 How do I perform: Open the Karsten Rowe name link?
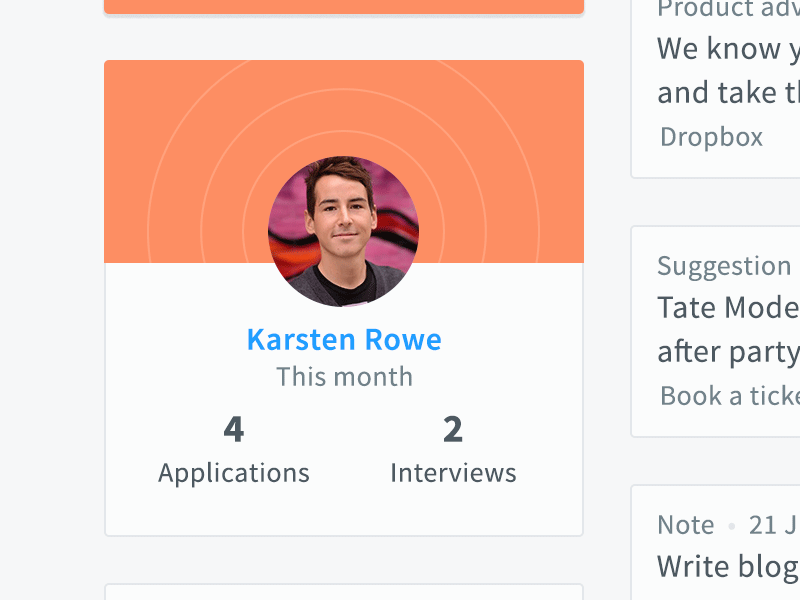click(x=344, y=340)
